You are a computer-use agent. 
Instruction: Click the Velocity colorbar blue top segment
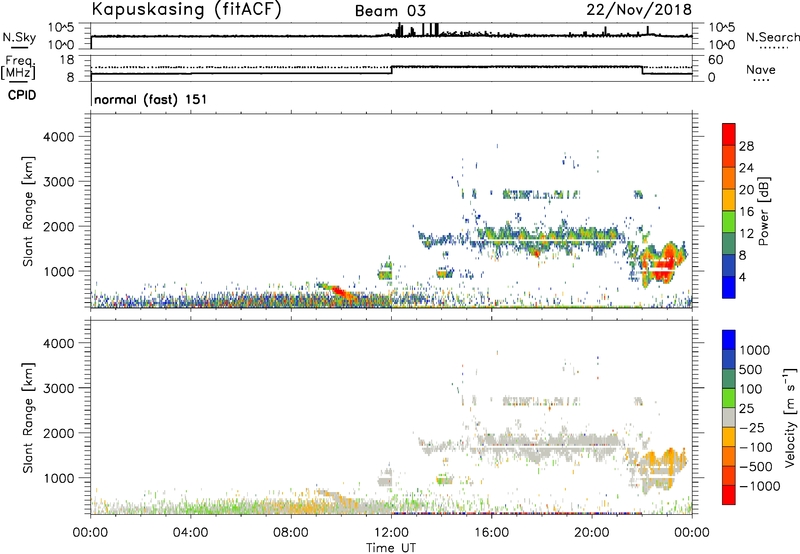click(729, 340)
